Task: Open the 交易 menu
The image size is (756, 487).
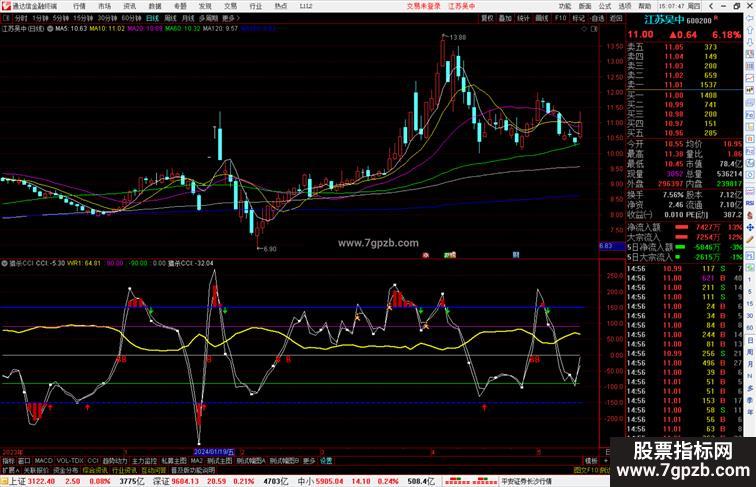Action: point(230,6)
